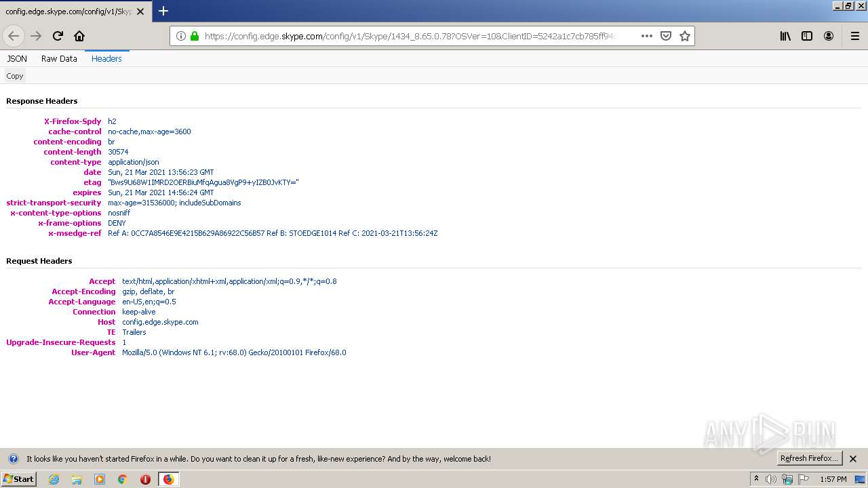Open the Library history and bookmarks icon
The height and width of the screenshot is (488, 868).
pos(785,36)
